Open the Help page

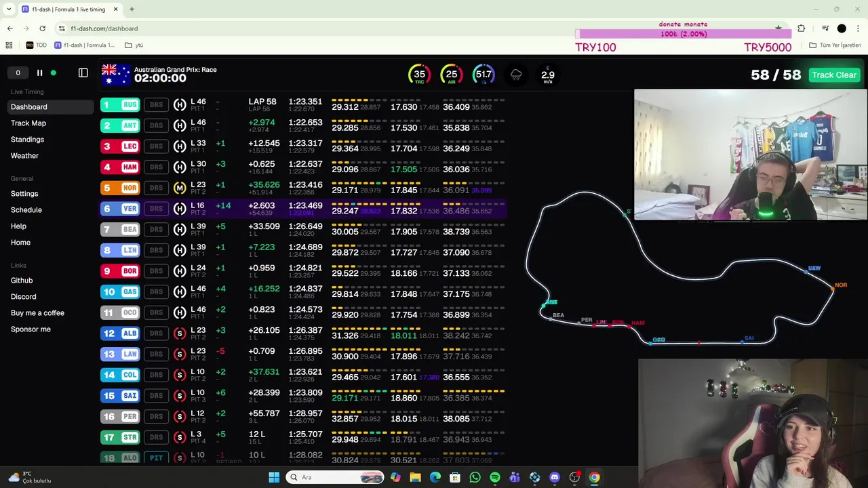(18, 226)
